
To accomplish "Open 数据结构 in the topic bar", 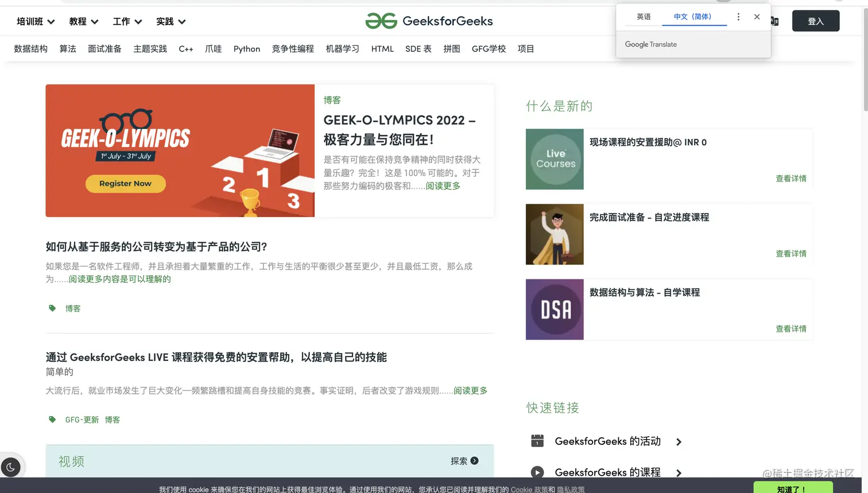I will click(x=31, y=49).
